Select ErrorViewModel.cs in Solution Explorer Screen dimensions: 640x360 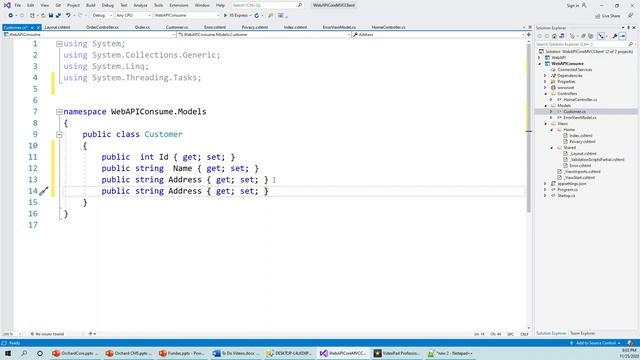pos(580,118)
